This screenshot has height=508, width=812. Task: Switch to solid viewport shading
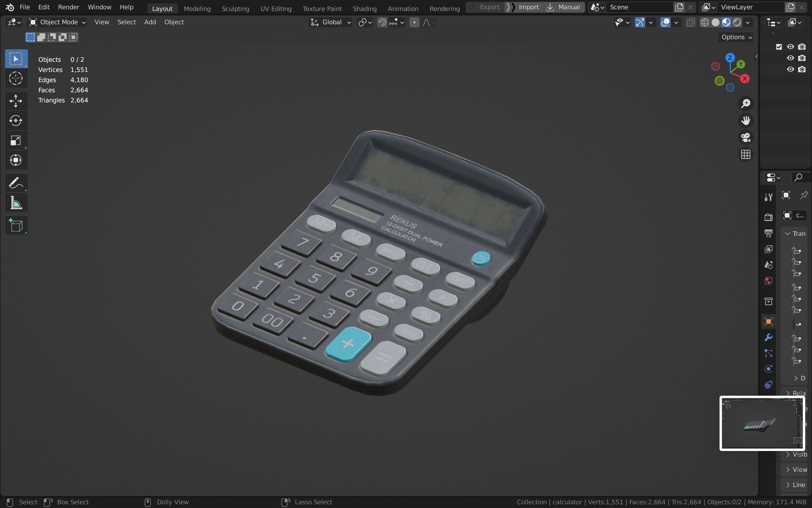point(715,22)
